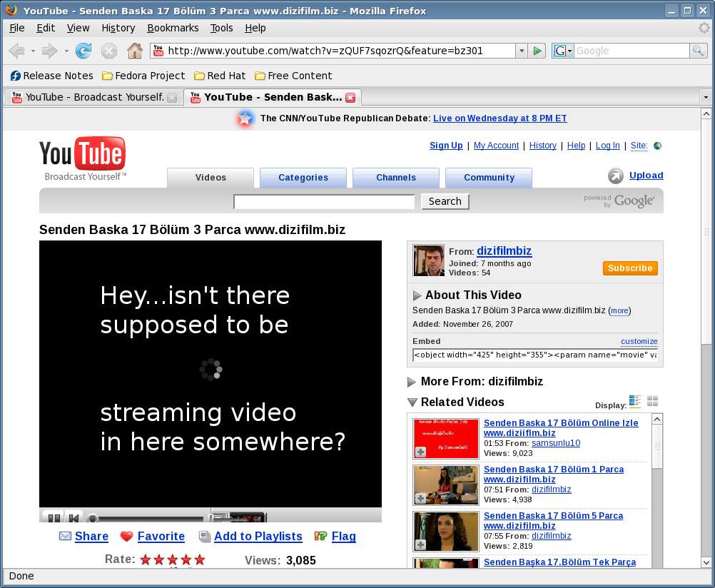This screenshot has width=715, height=588.
Task: Go to the Home page
Action: [135, 51]
